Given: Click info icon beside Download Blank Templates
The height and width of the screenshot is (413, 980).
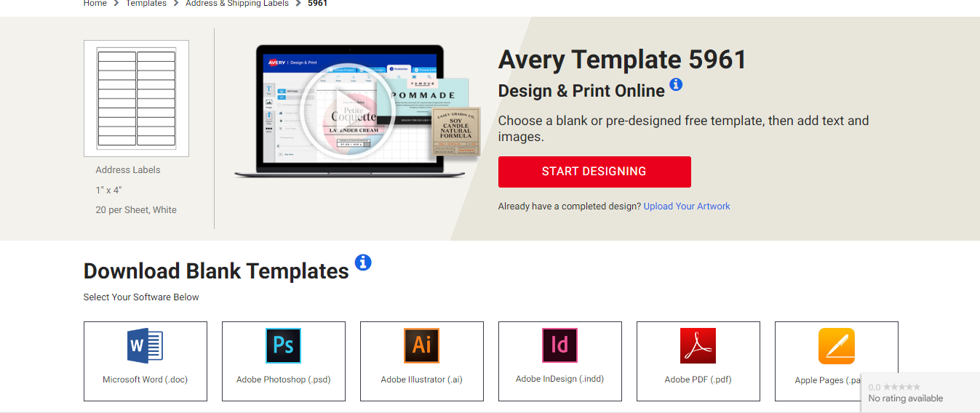Looking at the screenshot, I should click(x=362, y=262).
